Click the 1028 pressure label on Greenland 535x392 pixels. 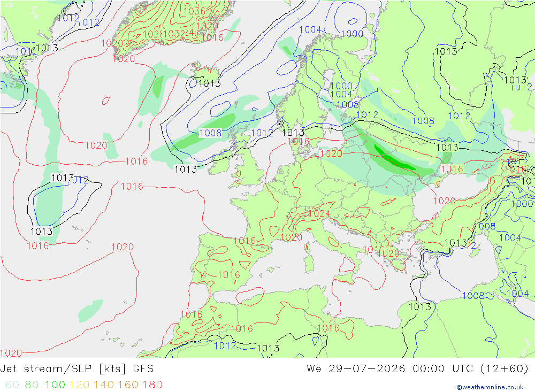click(152, 34)
